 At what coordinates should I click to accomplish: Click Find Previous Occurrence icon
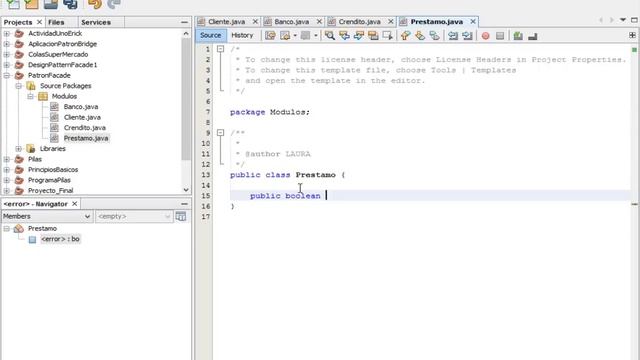pos(344,36)
